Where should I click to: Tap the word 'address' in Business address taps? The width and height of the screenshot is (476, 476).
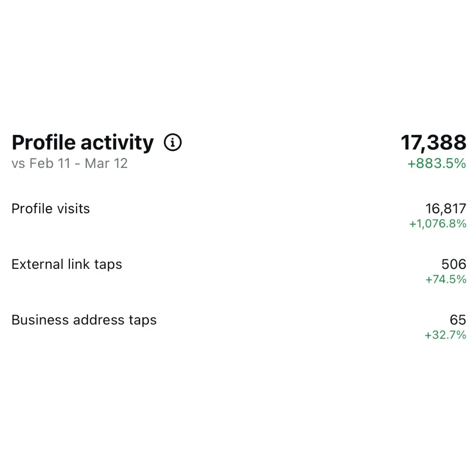99,320
